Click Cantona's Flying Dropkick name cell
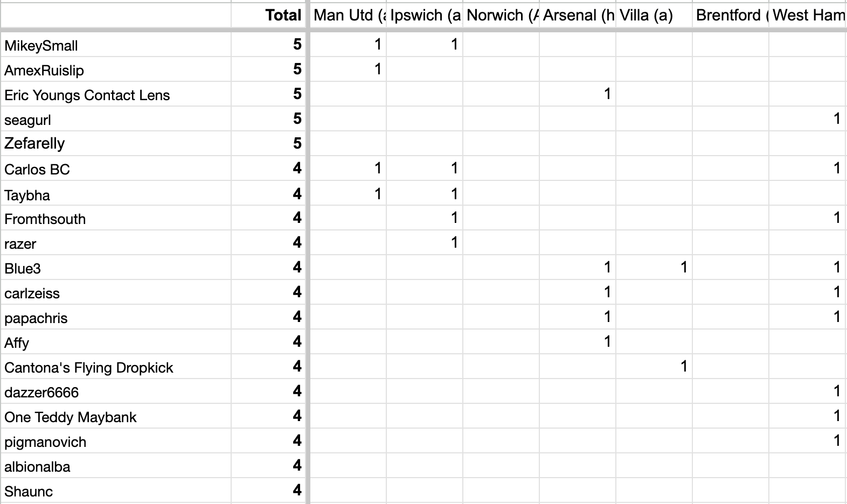847x504 pixels. pyautogui.click(x=116, y=367)
